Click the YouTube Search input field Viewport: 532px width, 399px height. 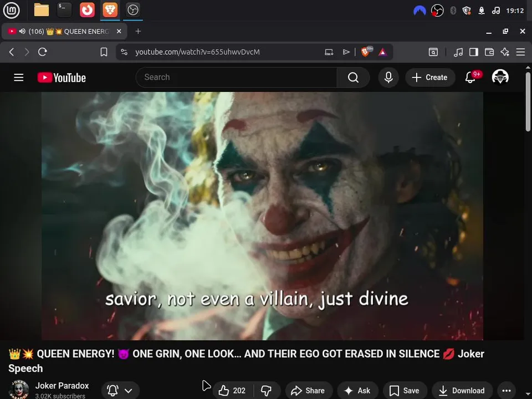point(236,78)
